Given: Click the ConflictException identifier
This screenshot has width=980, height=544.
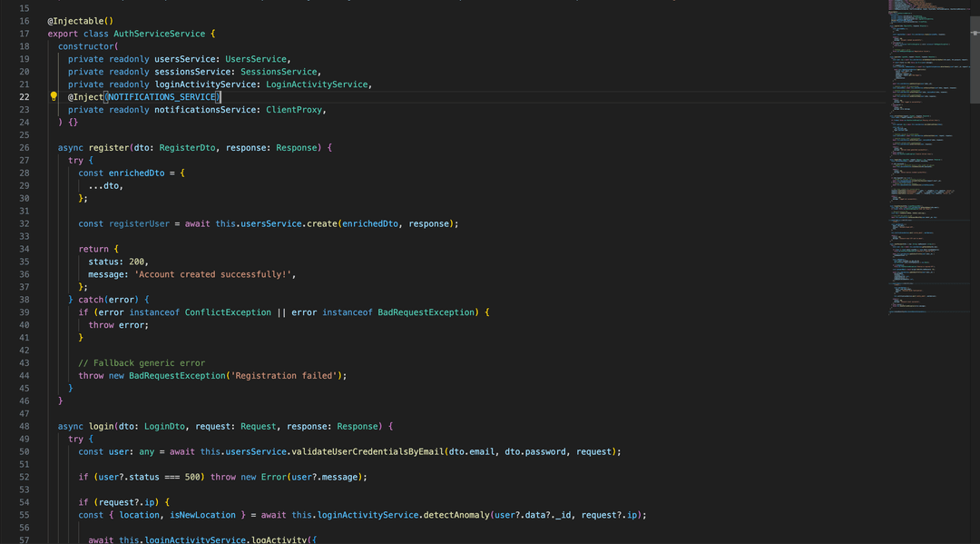Looking at the screenshot, I should [x=228, y=312].
